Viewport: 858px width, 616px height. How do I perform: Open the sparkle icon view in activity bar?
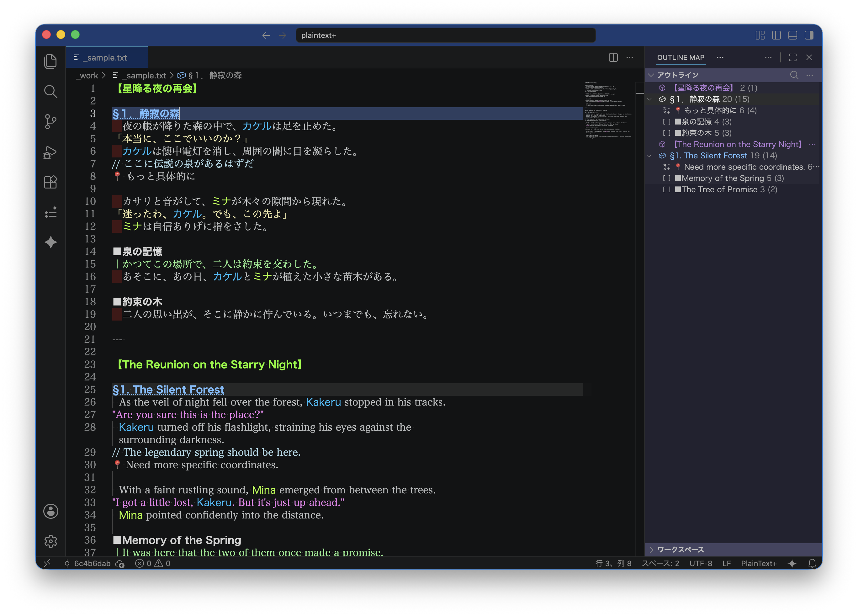tap(50, 242)
